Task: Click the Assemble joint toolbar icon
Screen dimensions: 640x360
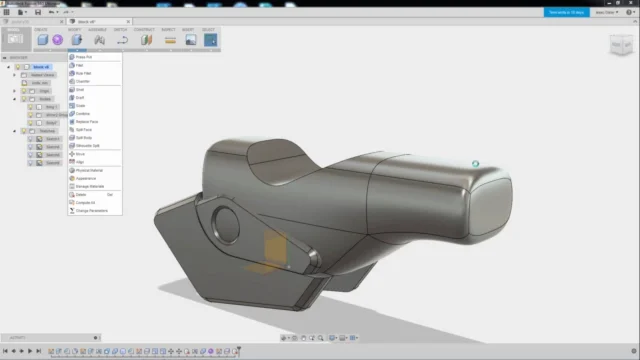Action: (99, 40)
